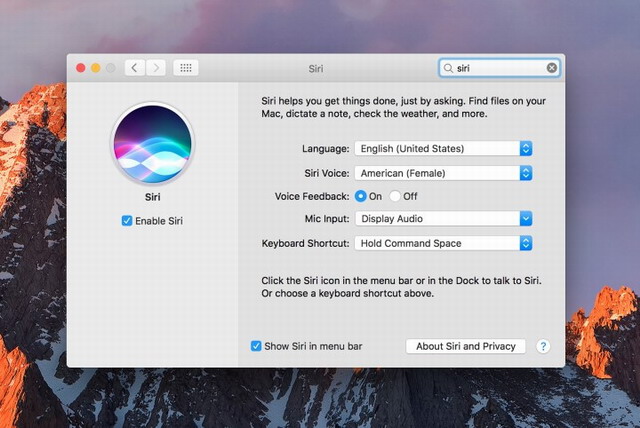Clear the search field with X icon
This screenshot has width=640, height=428.
tap(552, 68)
